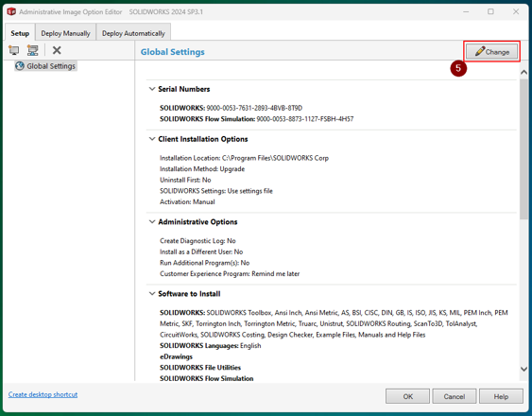Click the vertical scrollbar thumb
This screenshot has width=532, height=416.
coord(523,148)
